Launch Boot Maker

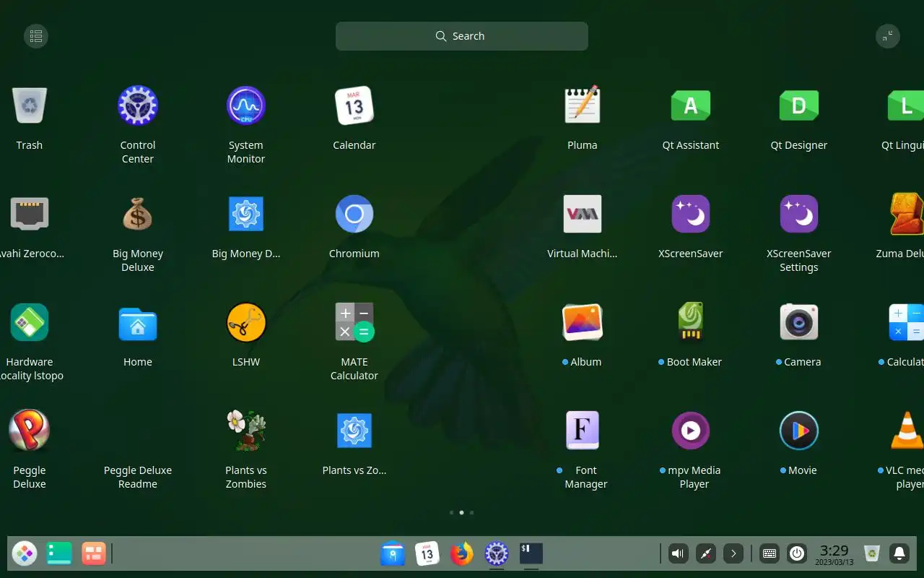tap(691, 322)
